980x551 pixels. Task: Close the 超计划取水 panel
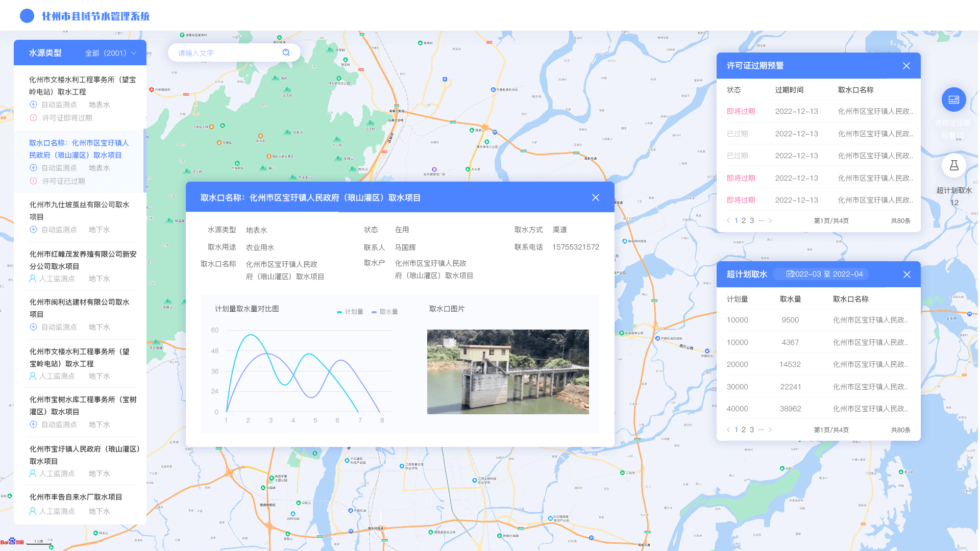click(x=907, y=274)
